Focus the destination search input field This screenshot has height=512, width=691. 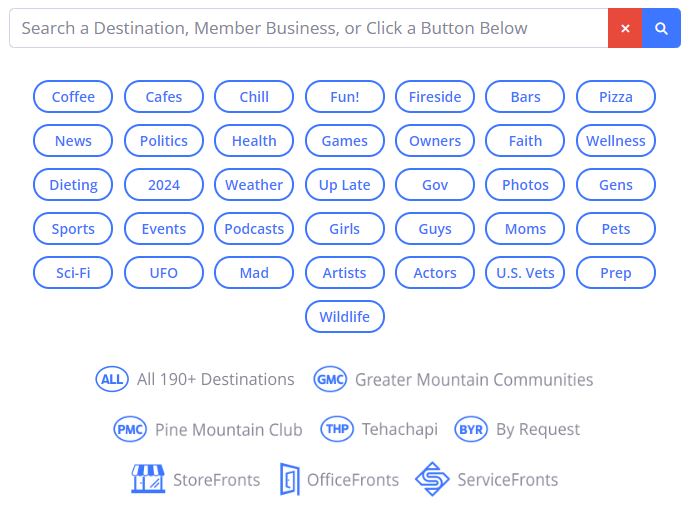coord(308,29)
